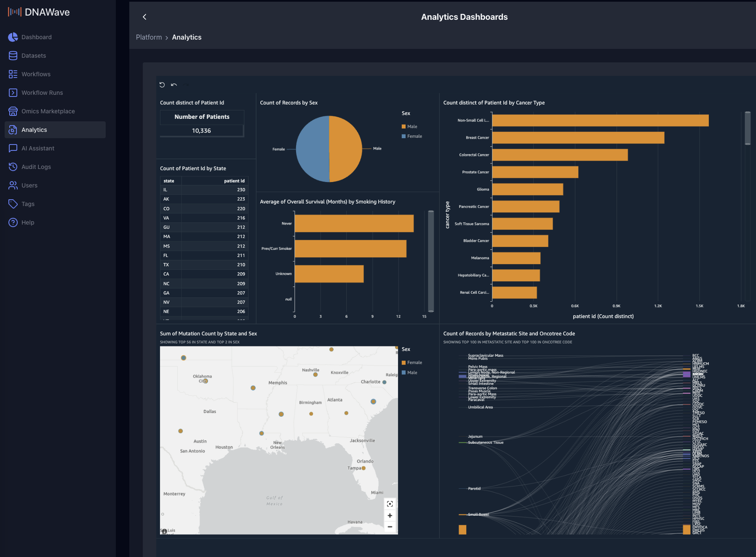Viewport: 756px width, 557px height.
Task: Open the Help section
Action: point(27,222)
